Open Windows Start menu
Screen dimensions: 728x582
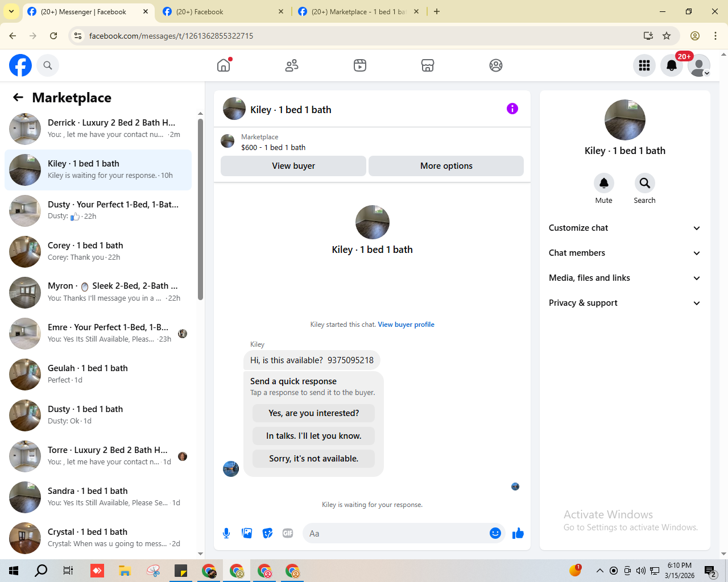click(14, 571)
